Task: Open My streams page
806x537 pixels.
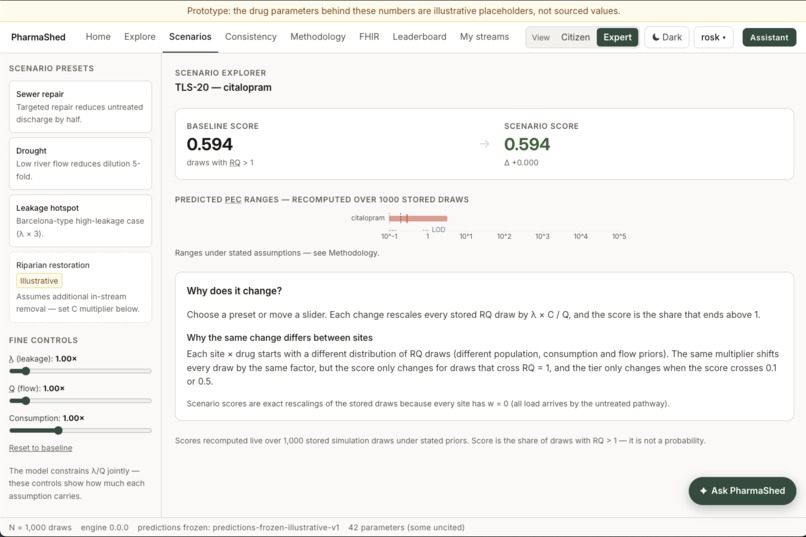Action: click(x=484, y=36)
